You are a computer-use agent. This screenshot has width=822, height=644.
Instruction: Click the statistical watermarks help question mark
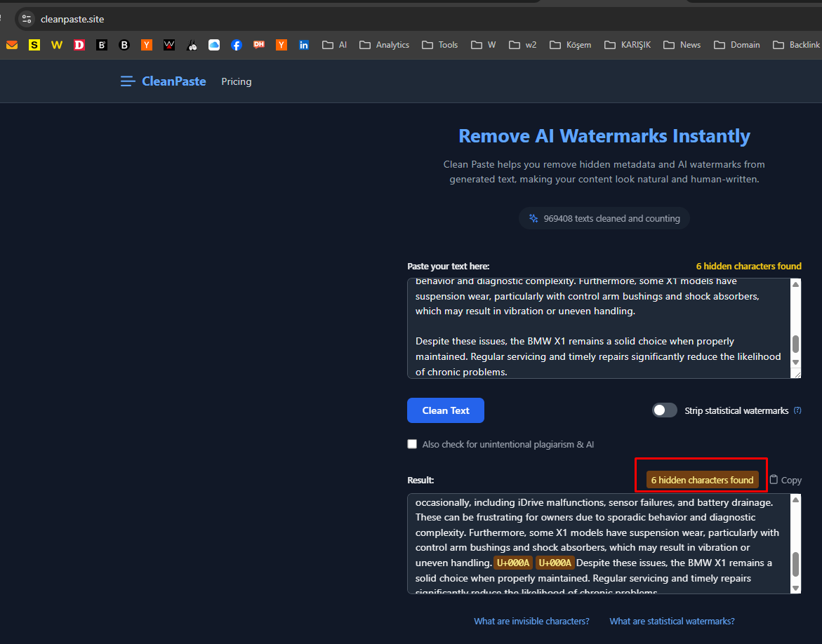797,410
